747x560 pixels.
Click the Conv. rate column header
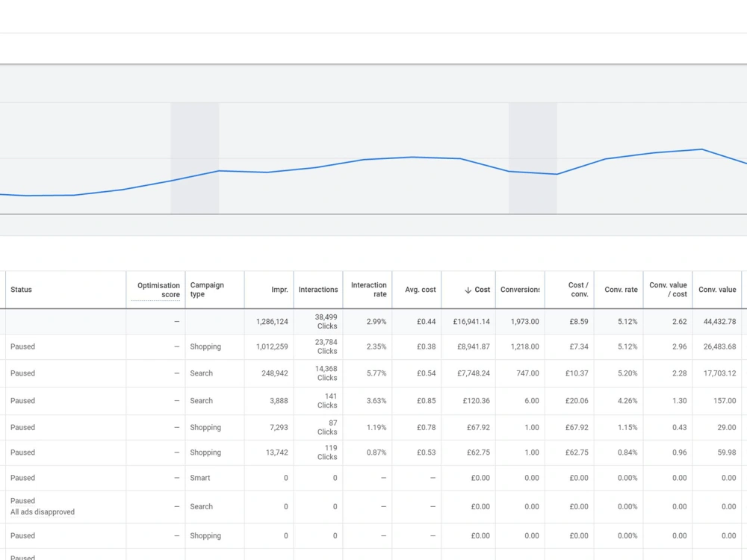[621, 290]
